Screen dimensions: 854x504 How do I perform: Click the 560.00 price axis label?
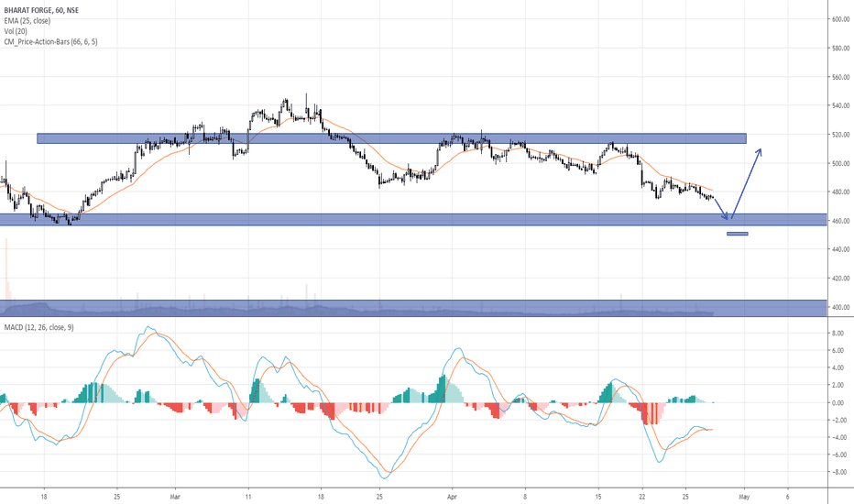[840, 77]
